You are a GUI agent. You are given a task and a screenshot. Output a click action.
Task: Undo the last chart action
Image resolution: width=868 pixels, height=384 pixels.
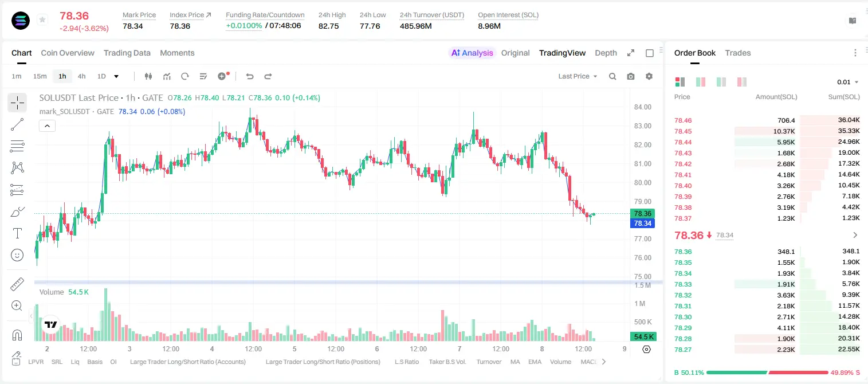point(249,76)
